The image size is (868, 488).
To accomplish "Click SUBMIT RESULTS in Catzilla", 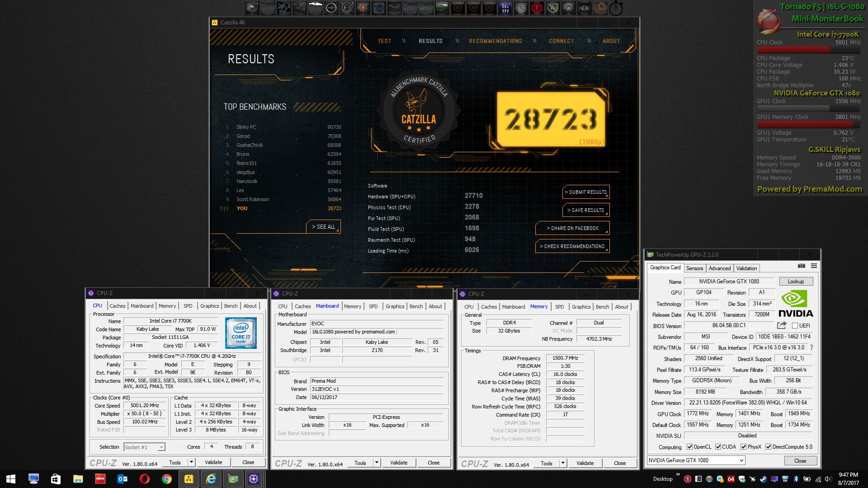I will 586,192.
